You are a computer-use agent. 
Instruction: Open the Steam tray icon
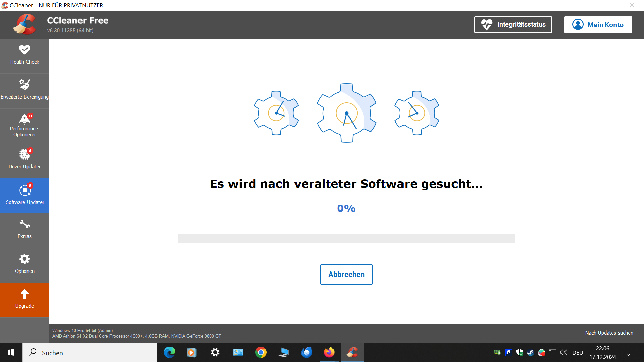pos(530,352)
